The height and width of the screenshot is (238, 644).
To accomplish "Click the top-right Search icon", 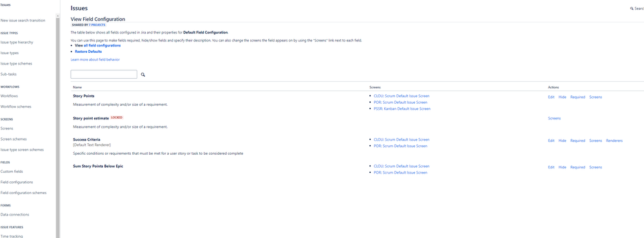I will click(x=632, y=8).
